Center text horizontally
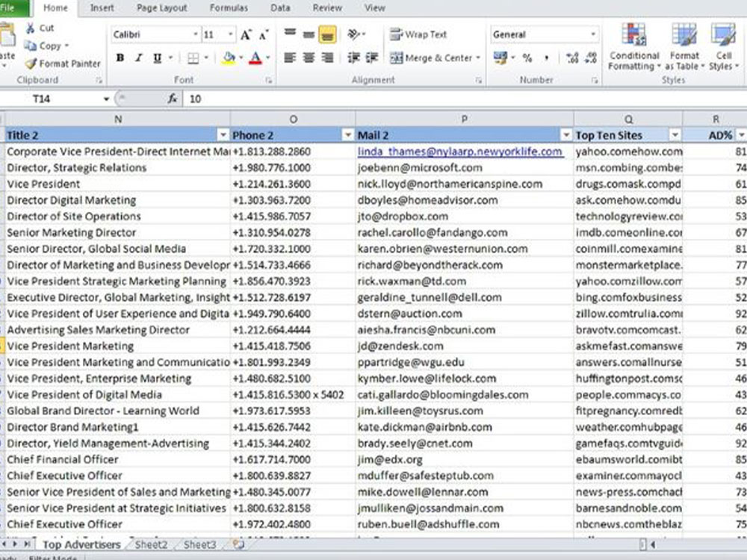 [x=309, y=58]
